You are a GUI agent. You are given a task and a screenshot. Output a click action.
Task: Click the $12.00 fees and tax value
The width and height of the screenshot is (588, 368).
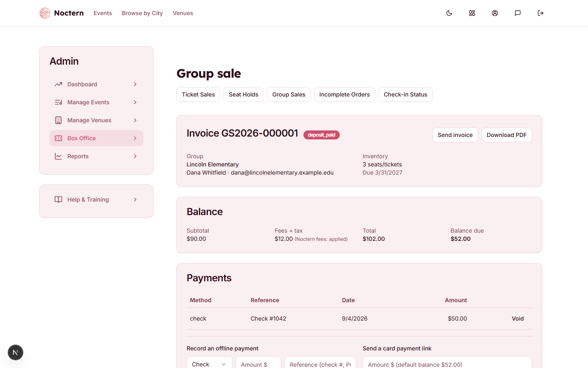[284, 239]
